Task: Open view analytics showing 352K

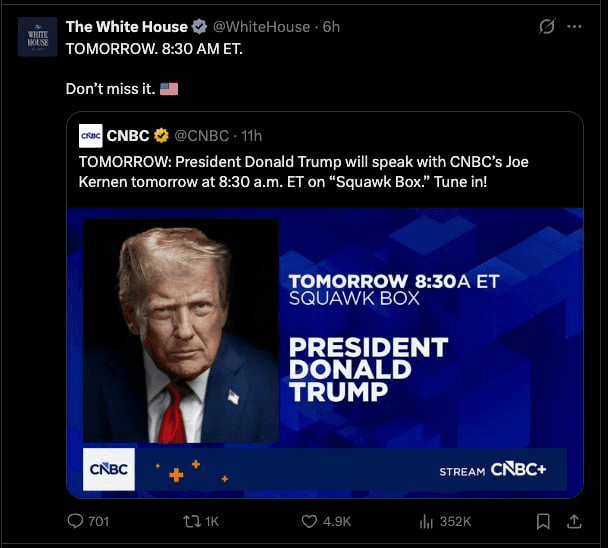Action: [x=425, y=521]
